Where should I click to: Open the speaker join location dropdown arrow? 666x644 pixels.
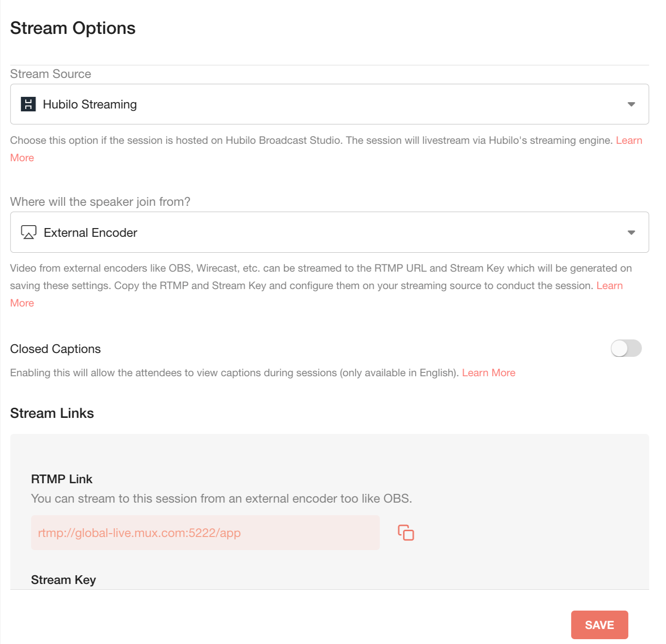631,232
